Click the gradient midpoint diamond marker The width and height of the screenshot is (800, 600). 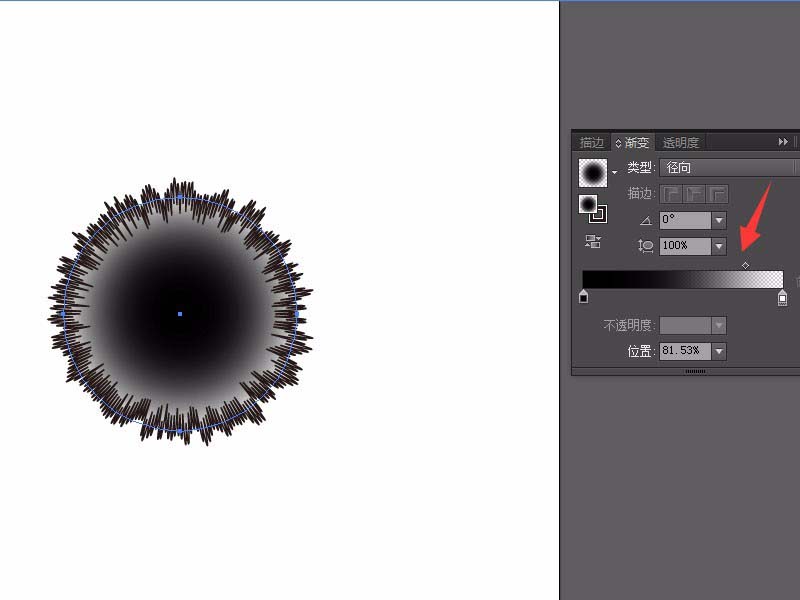[x=745, y=265]
